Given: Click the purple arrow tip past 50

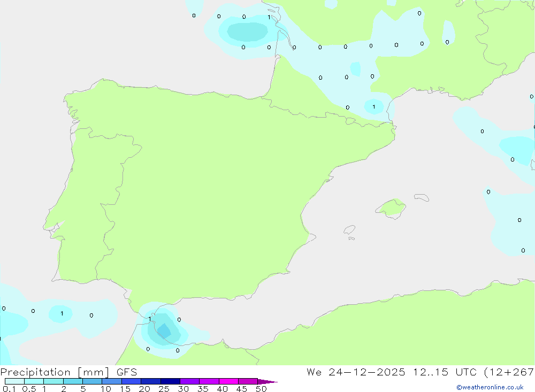Looking at the screenshot, I should tap(268, 381).
